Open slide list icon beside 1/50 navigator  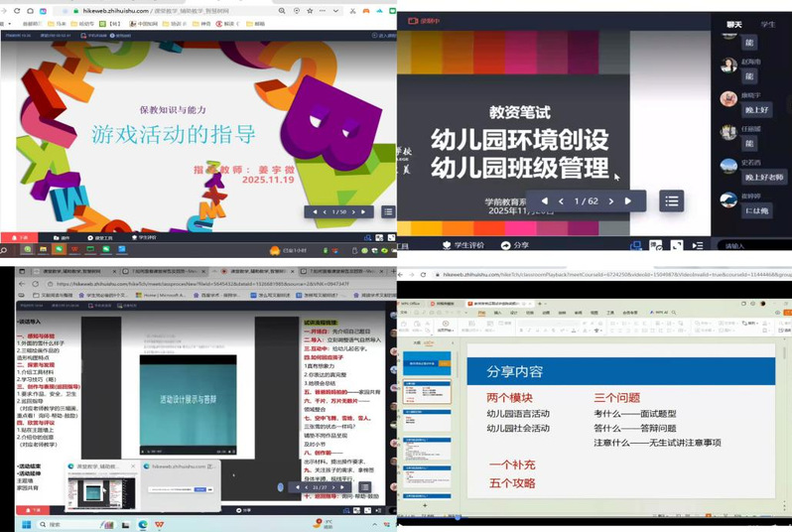[x=388, y=211]
